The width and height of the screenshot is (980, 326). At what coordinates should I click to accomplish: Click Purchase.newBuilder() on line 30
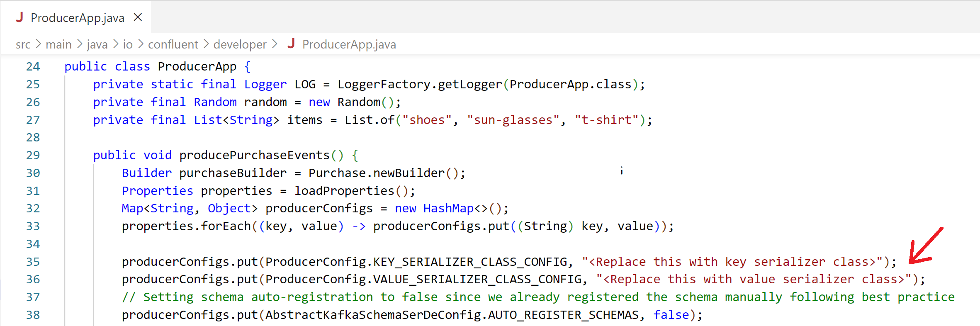(383, 173)
